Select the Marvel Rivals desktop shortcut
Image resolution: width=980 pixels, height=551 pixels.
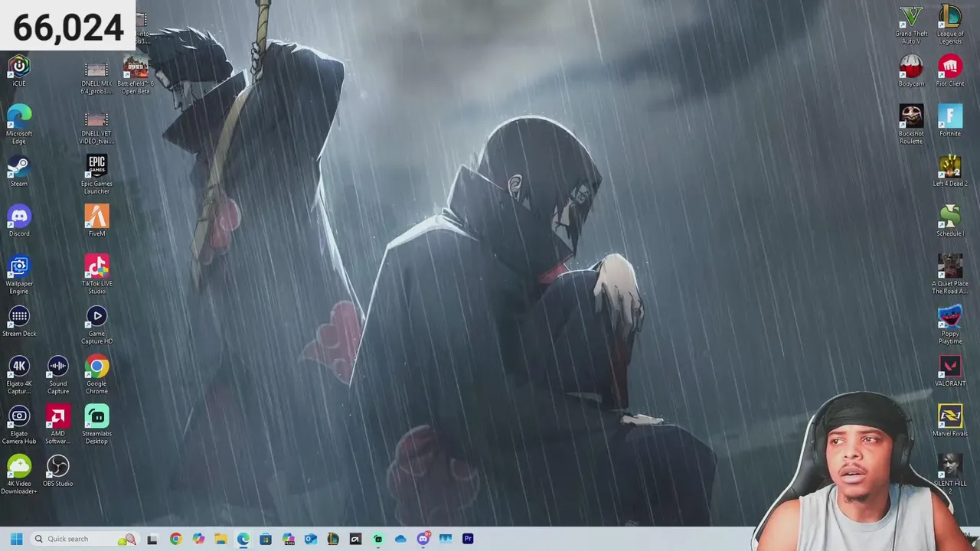[x=950, y=421]
